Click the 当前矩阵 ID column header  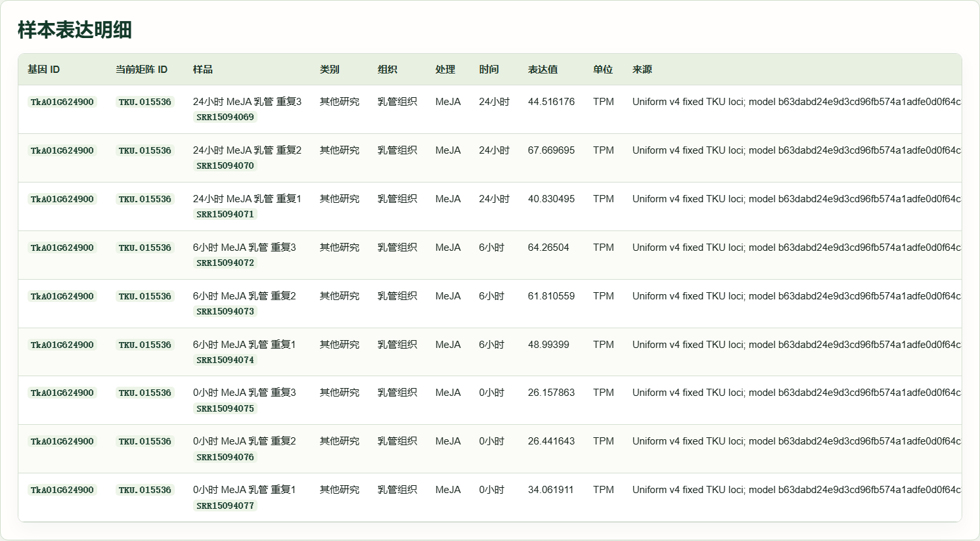(141, 70)
